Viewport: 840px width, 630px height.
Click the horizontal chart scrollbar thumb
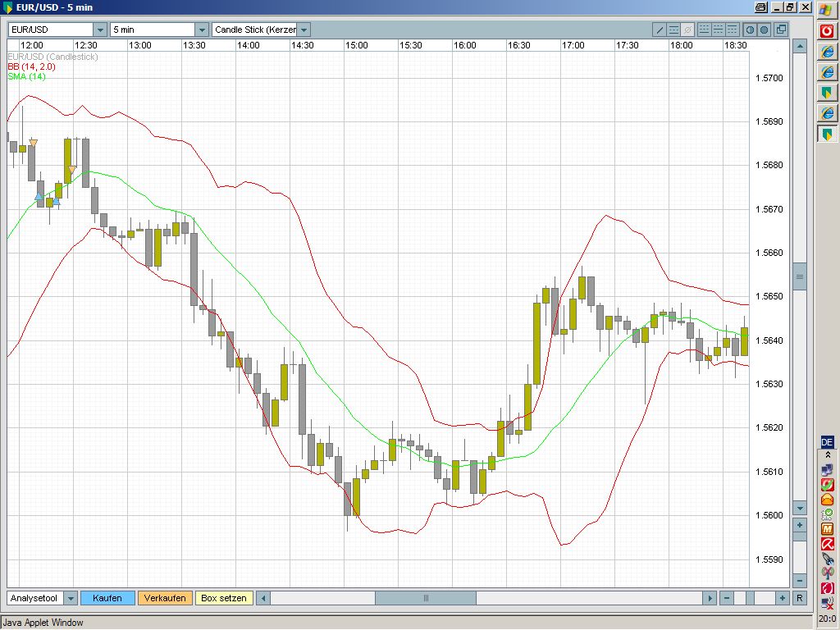pyautogui.click(x=426, y=598)
